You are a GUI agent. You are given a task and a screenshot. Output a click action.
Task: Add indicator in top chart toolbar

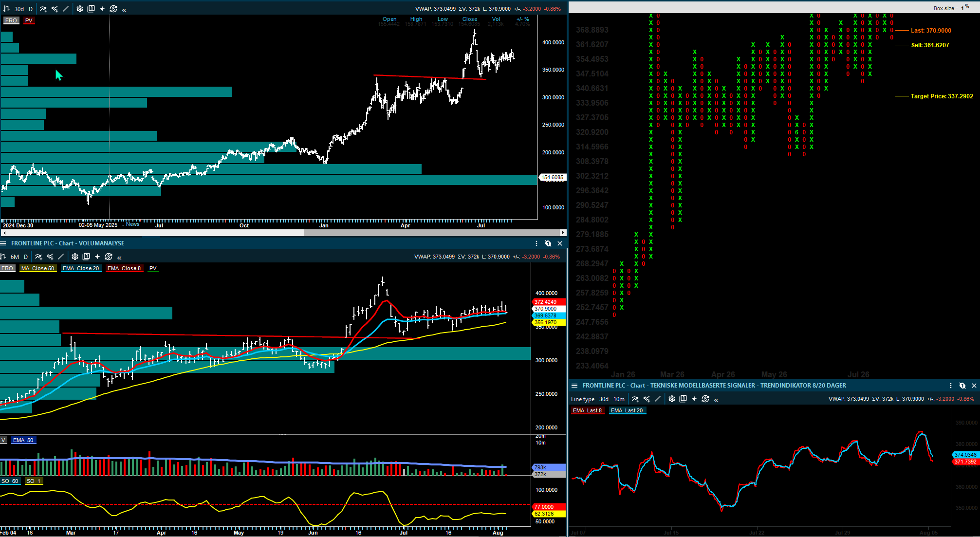(x=43, y=9)
